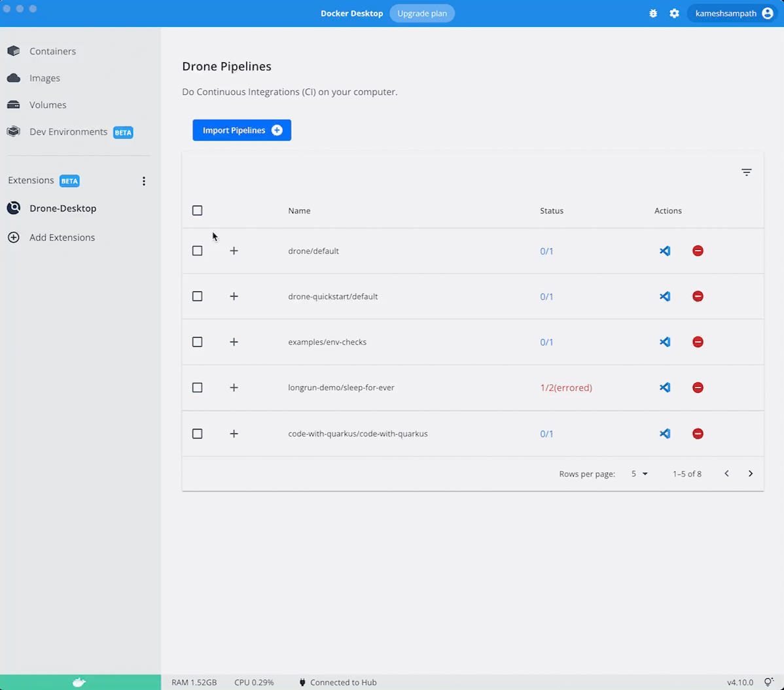Expand the longrun-demo/sleep-for-ever row
The image size is (784, 690).
pyautogui.click(x=234, y=388)
